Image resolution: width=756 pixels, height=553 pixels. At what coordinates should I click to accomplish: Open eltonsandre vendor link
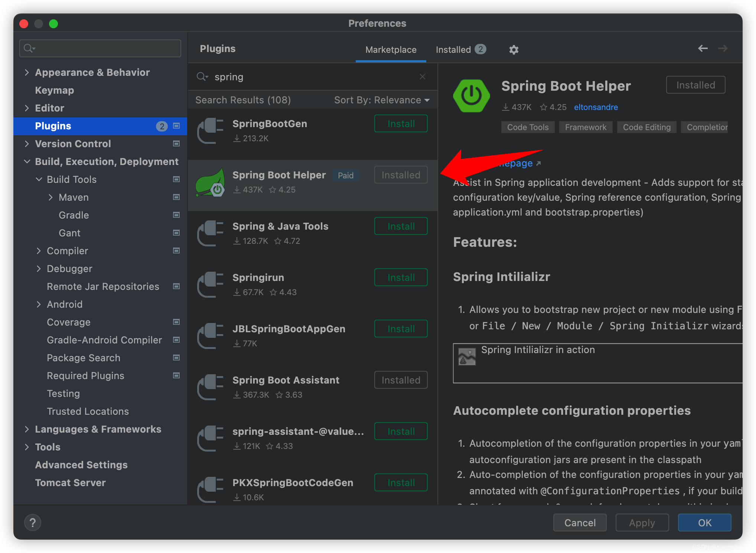596,107
